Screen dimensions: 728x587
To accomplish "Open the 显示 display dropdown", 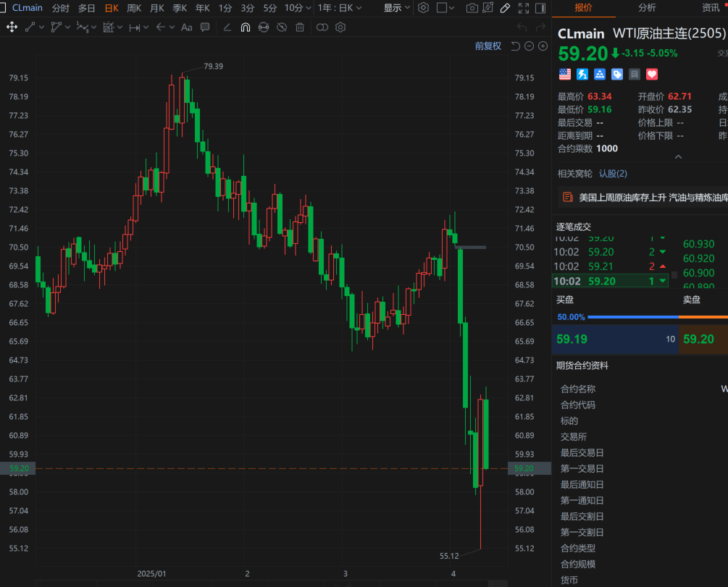I will coord(396,8).
